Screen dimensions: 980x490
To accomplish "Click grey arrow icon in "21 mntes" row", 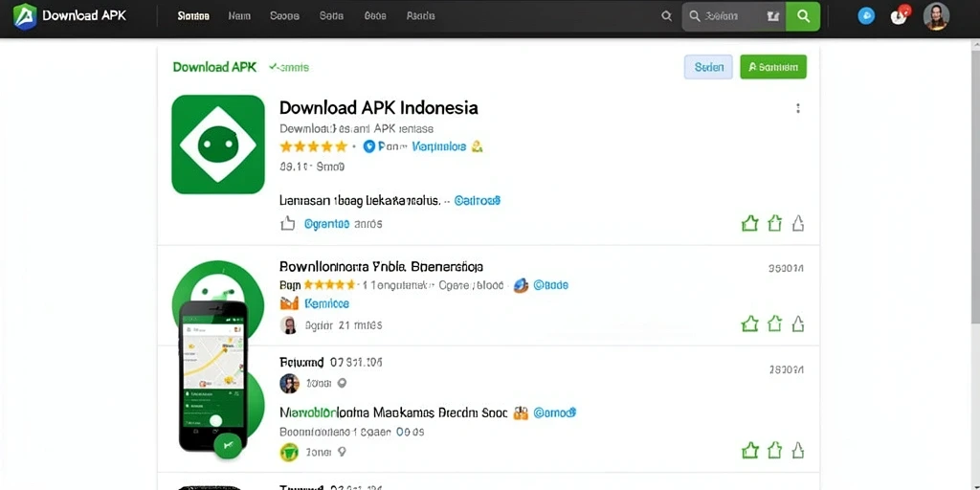I will (797, 323).
